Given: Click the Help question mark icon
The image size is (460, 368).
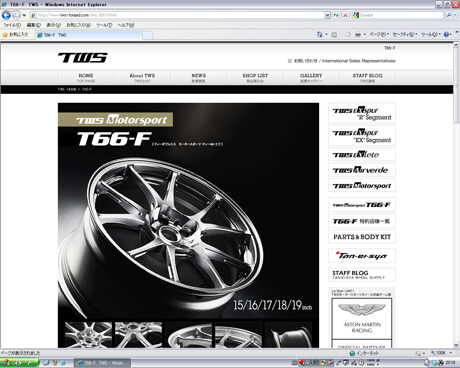Looking at the screenshot, I should click(x=446, y=34).
